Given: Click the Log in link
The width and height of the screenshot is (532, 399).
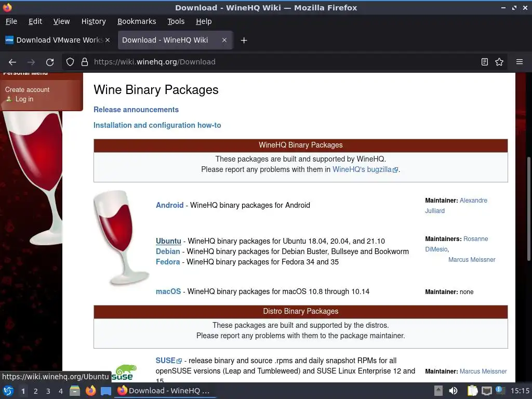Looking at the screenshot, I should [x=24, y=99].
